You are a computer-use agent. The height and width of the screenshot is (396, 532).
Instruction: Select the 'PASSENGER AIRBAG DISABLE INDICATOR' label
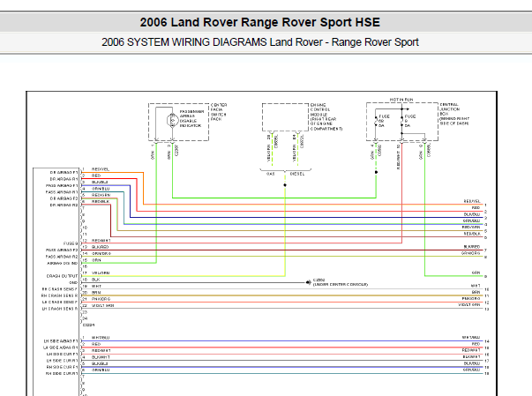pos(191,119)
